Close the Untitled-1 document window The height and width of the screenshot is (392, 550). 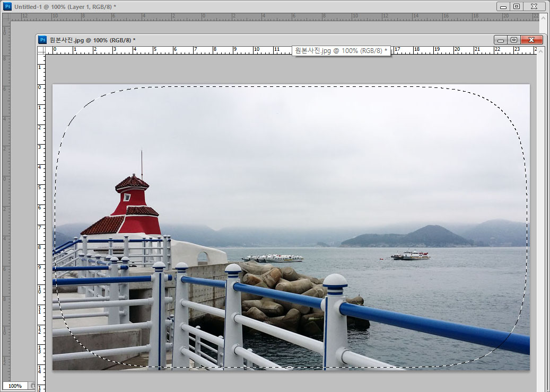pos(534,7)
